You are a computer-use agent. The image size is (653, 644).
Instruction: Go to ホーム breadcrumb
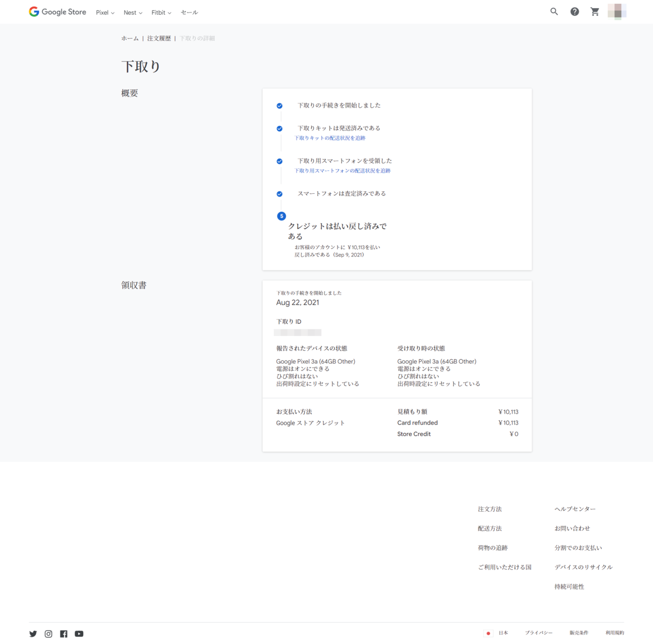tap(130, 38)
